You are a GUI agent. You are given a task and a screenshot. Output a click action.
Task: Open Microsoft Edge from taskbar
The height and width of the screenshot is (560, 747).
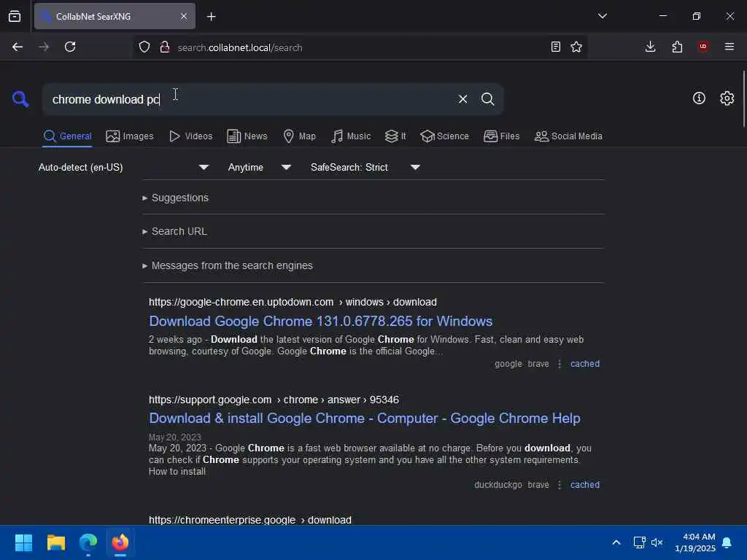[x=88, y=542]
